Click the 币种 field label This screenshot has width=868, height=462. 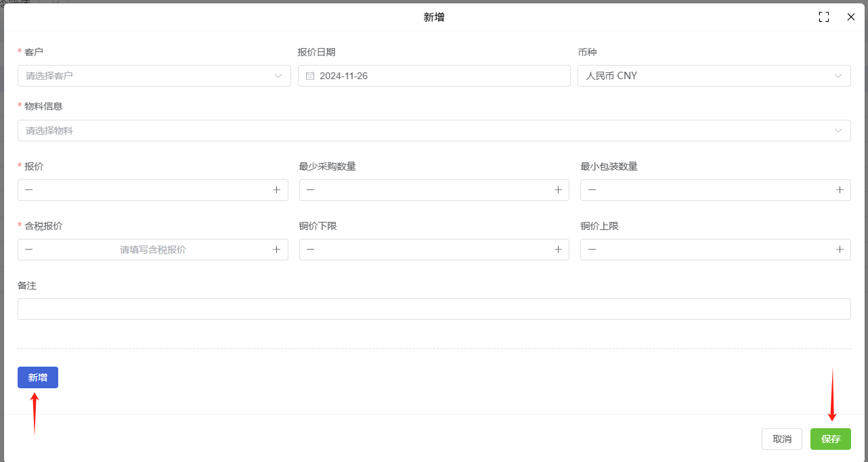click(x=587, y=52)
